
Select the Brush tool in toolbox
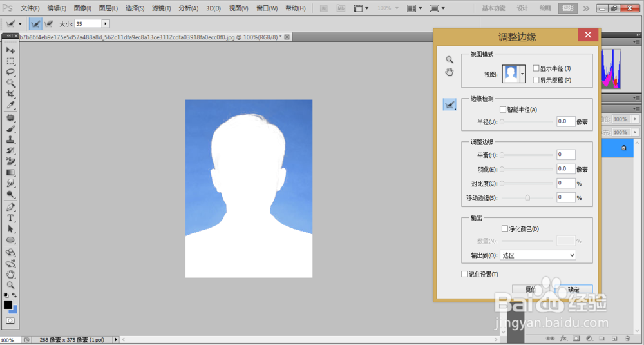(10, 129)
